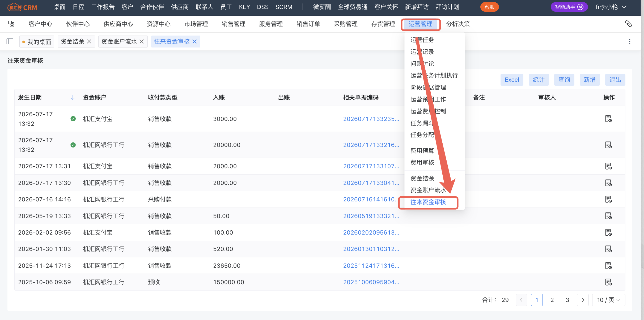This screenshot has width=644, height=320.
Task: Open the 采购管理 menu
Action: click(x=346, y=24)
